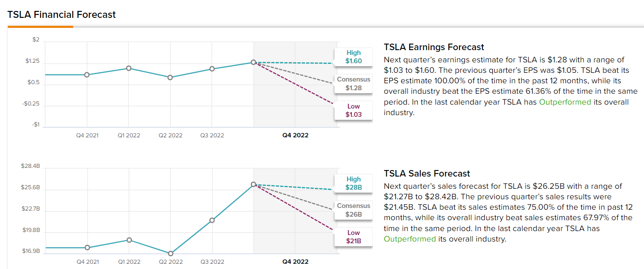
Task: Click the Low $21B sales forecast label
Action: pos(354,237)
